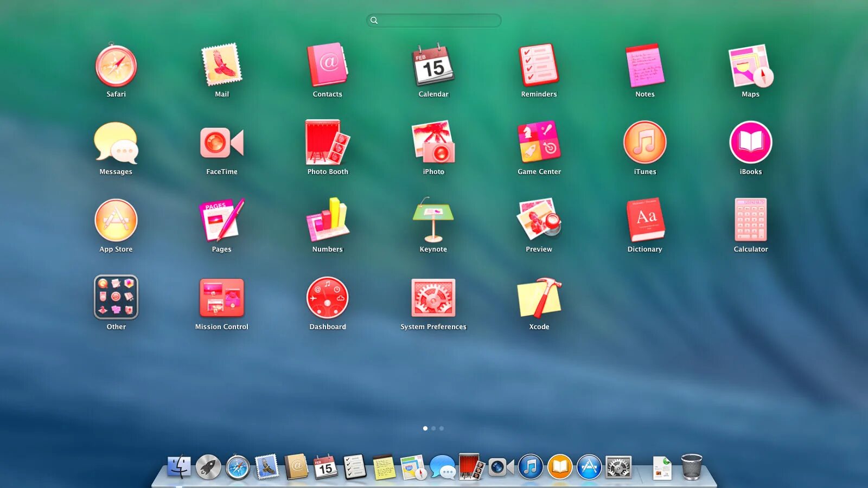868x488 pixels.
Task: Open the App Store from the Dock
Action: 589,467
